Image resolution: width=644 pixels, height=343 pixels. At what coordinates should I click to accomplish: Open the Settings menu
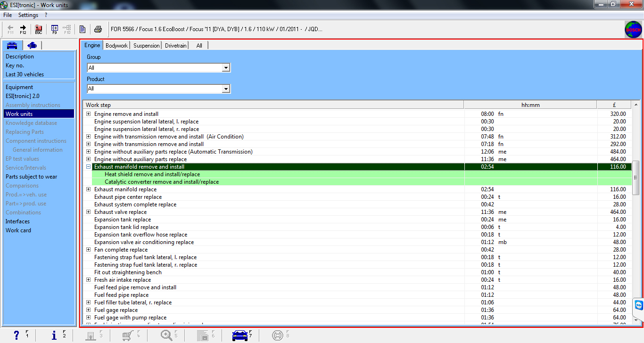click(x=28, y=15)
